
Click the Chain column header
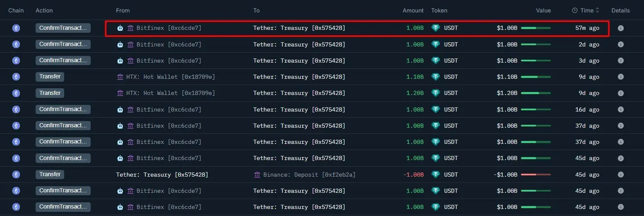click(16, 10)
